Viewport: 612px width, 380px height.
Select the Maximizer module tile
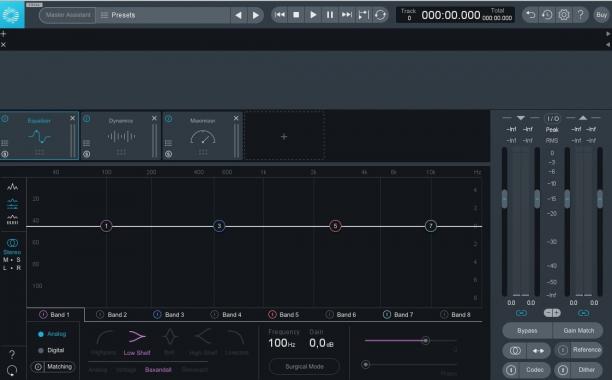coord(203,136)
